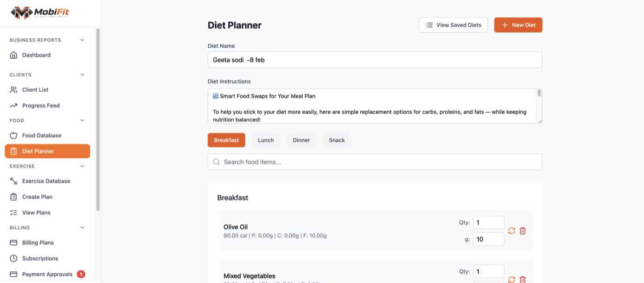Go to Progress Feed

(x=47, y=105)
